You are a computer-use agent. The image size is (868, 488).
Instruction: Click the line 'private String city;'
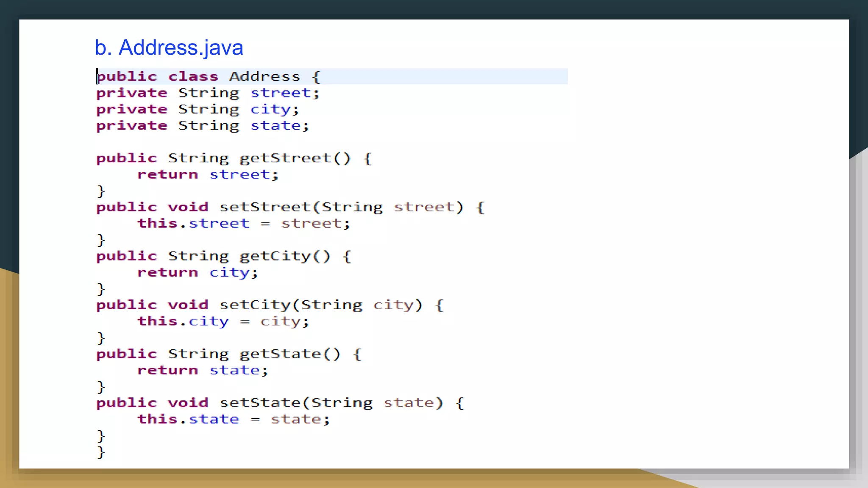pos(198,109)
